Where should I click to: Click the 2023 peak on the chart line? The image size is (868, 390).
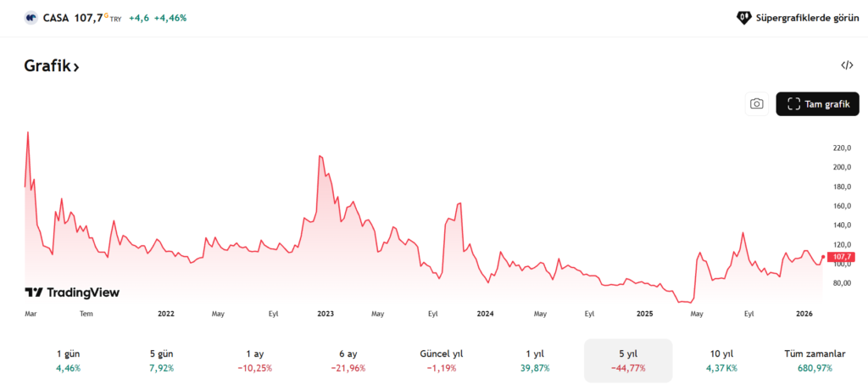click(x=320, y=156)
